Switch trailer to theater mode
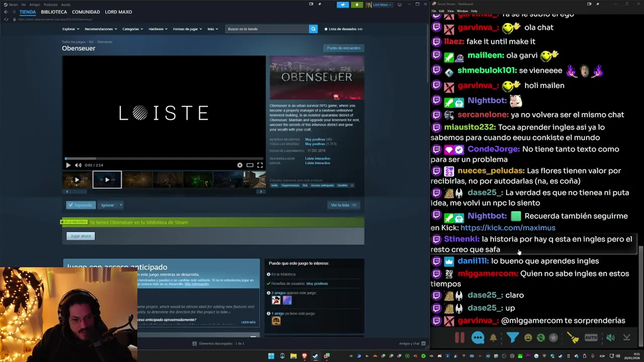The height and width of the screenshot is (362, 644). click(250, 165)
